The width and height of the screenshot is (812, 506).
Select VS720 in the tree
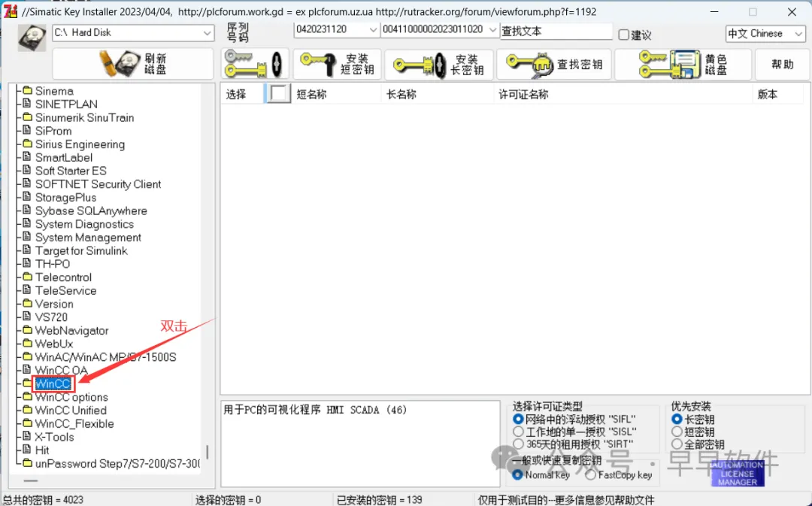tap(51, 317)
